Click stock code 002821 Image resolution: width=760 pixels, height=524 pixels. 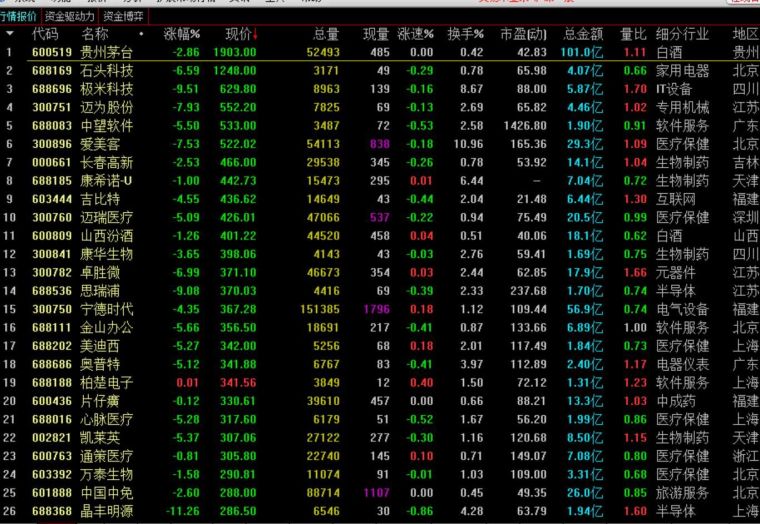pyautogui.click(x=52, y=438)
